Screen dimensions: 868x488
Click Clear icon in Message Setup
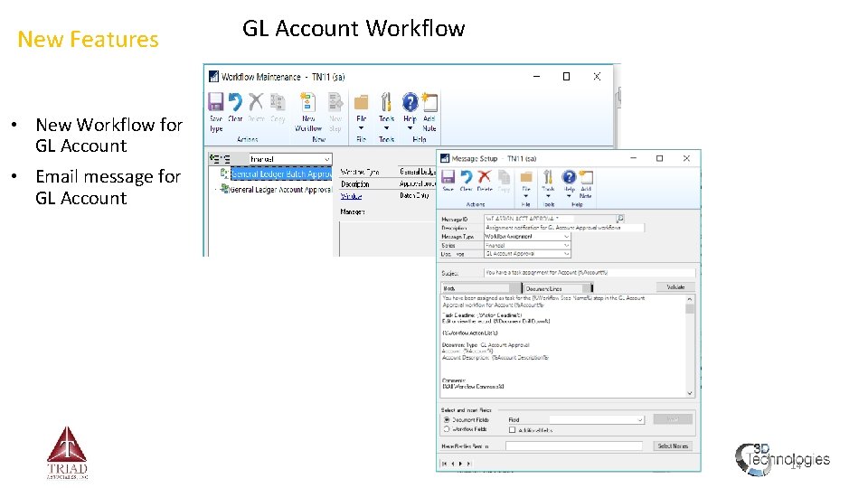click(467, 181)
